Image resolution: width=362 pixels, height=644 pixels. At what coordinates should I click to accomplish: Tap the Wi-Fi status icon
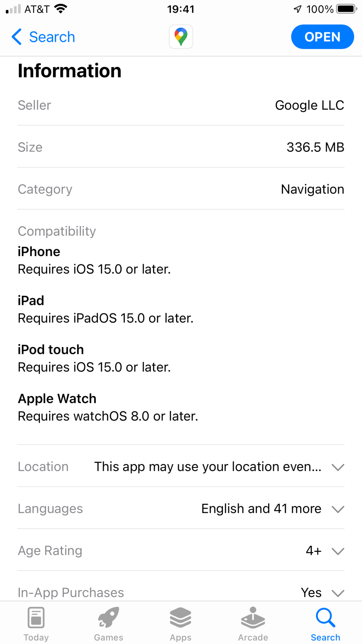60,9
